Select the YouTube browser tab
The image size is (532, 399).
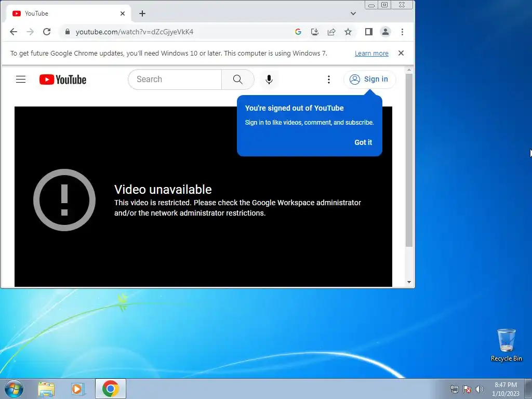click(x=69, y=14)
